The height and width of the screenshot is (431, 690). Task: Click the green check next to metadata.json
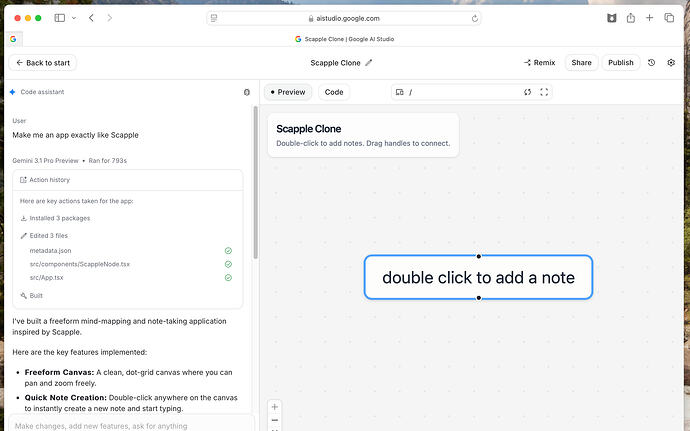[x=228, y=250]
